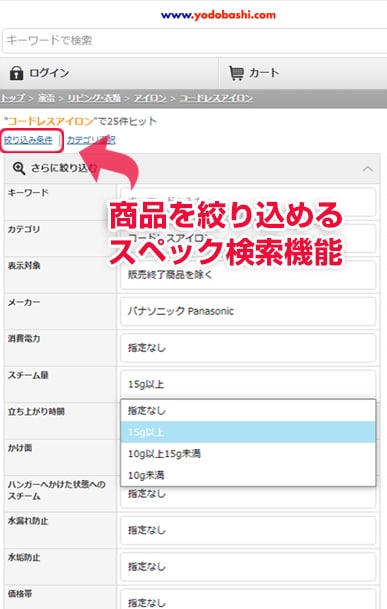Click the キーワード filter input field
Screen dimensions: 387x609
pyautogui.click(x=248, y=202)
